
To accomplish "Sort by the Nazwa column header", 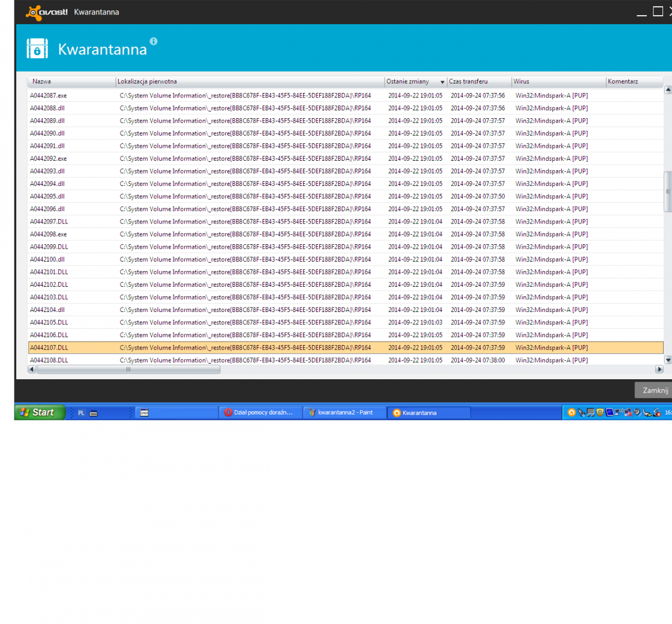I will (71, 82).
